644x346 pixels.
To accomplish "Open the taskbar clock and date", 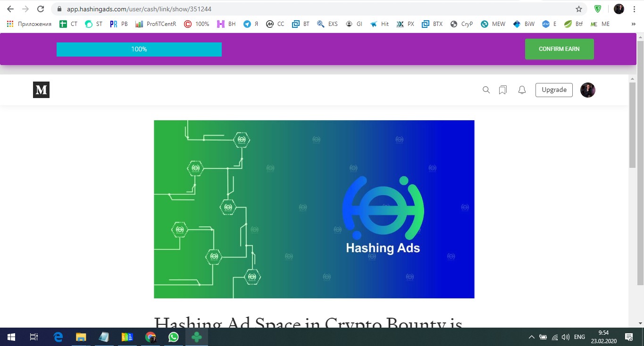I will click(x=603, y=337).
